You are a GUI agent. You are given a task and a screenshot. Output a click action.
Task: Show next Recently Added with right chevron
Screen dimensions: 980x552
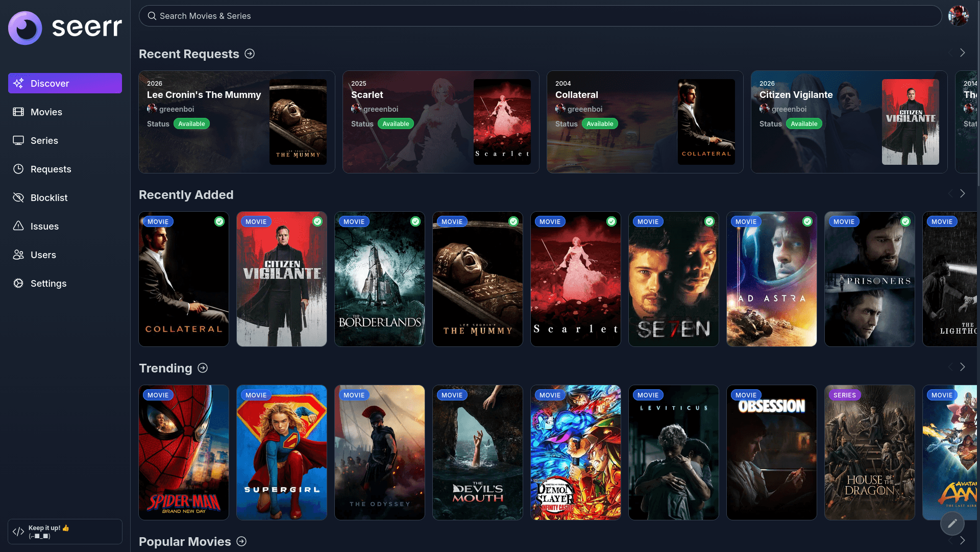coord(962,193)
